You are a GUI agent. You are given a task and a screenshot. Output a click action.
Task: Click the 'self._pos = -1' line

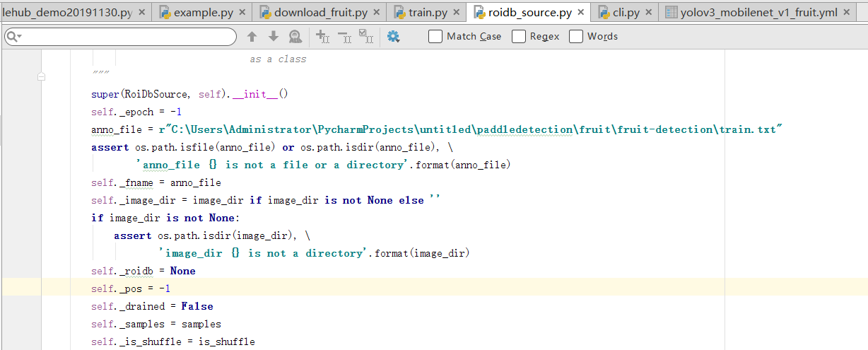pos(131,288)
